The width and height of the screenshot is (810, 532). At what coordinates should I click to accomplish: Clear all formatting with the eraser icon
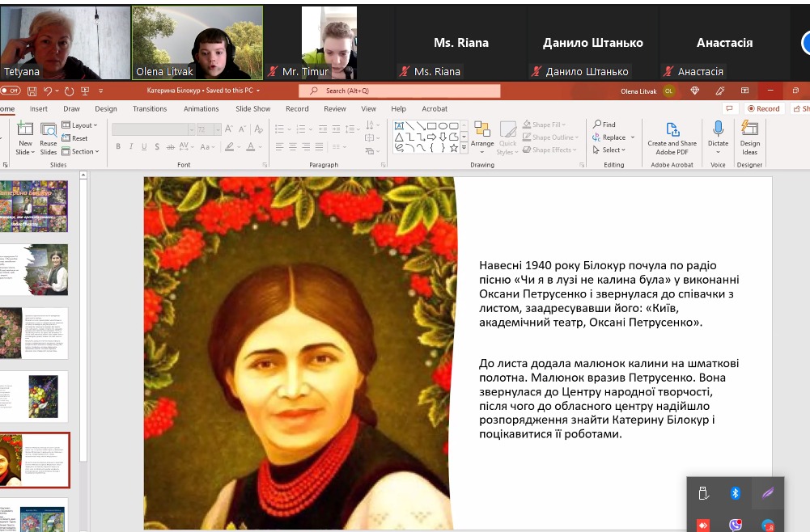pos(258,129)
